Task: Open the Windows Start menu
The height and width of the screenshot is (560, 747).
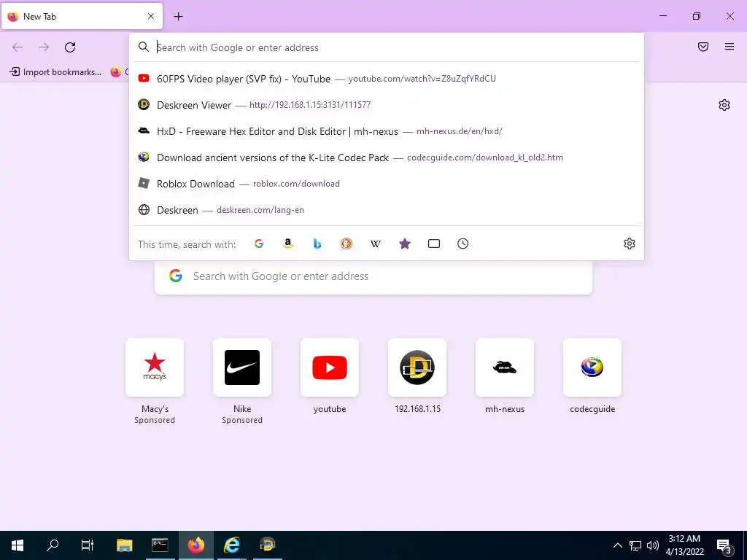Action: (18, 545)
